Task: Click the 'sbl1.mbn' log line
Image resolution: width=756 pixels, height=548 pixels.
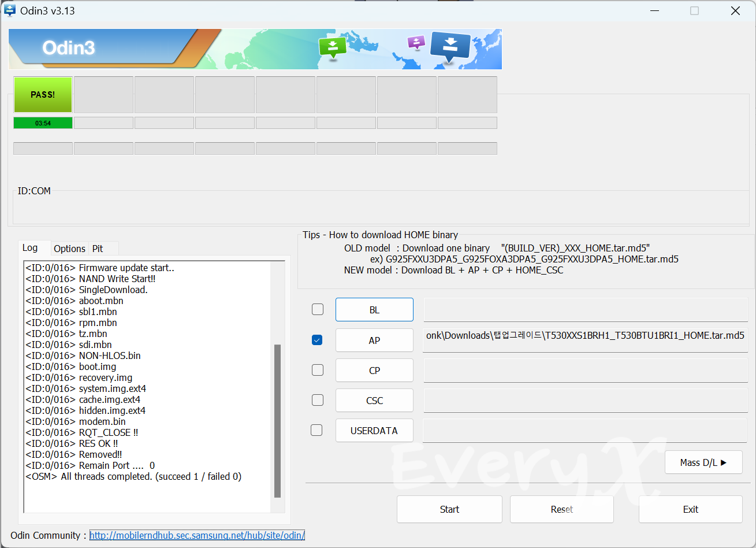Action: (72, 312)
